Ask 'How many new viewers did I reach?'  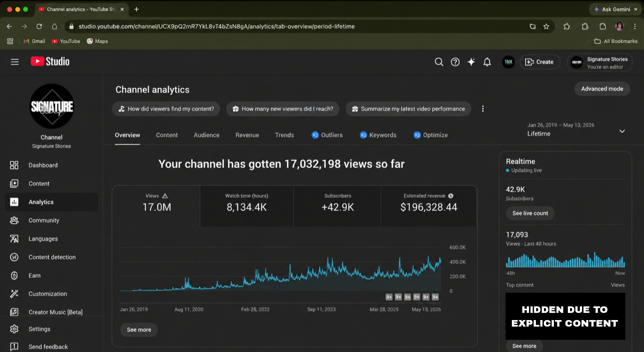click(283, 109)
